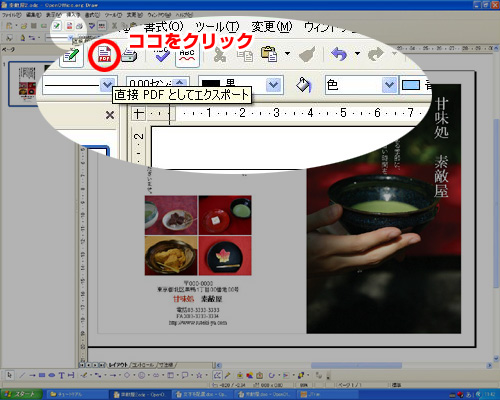This screenshot has height=400, width=500.
Task: Click the magnified paste clipboard icon
Action: coord(269,54)
